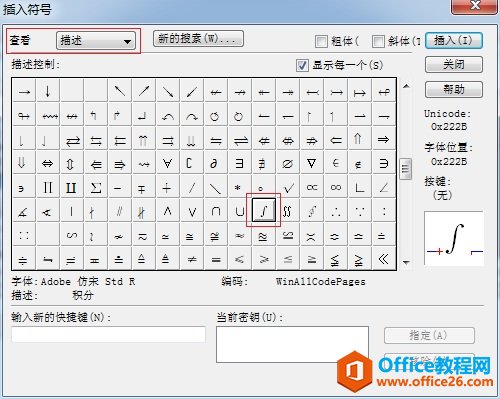Screen dimensions: 500x399
Task: Select the left-right double arrow ⇔
Action: coord(48,163)
